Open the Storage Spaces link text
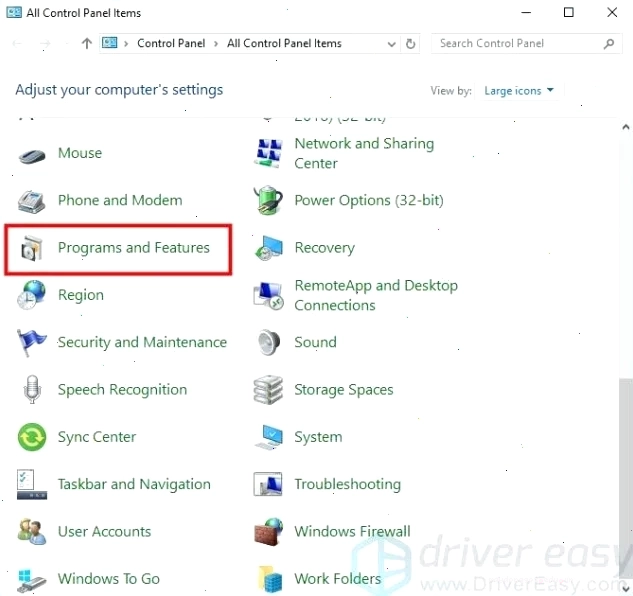This screenshot has width=633, height=596. coord(344,390)
